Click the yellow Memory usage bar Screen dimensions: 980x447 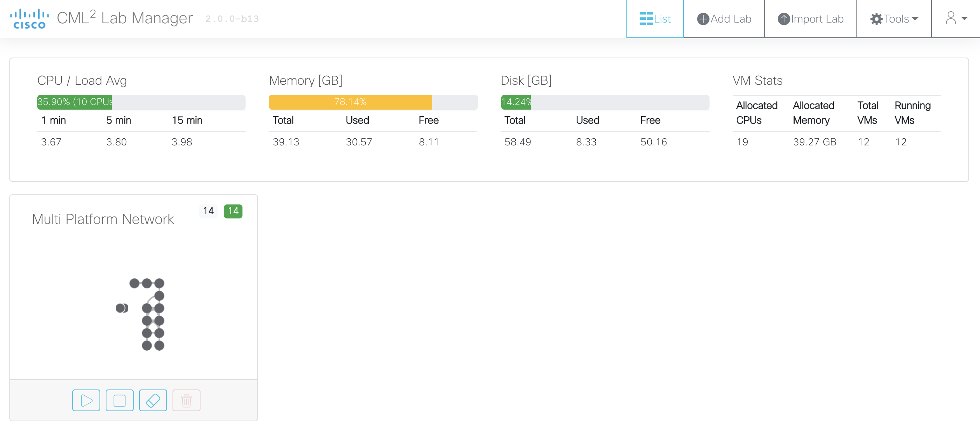pos(350,102)
